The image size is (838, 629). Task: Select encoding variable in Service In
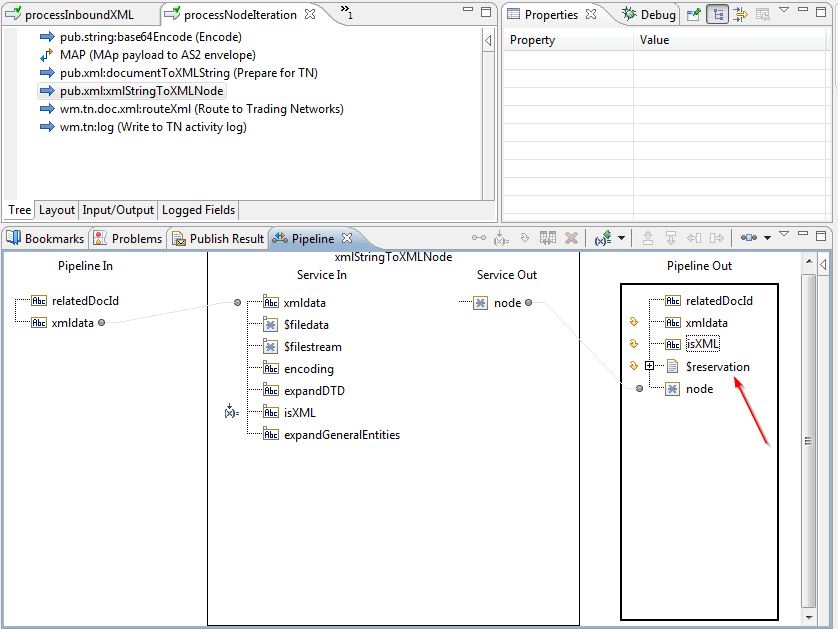308,369
